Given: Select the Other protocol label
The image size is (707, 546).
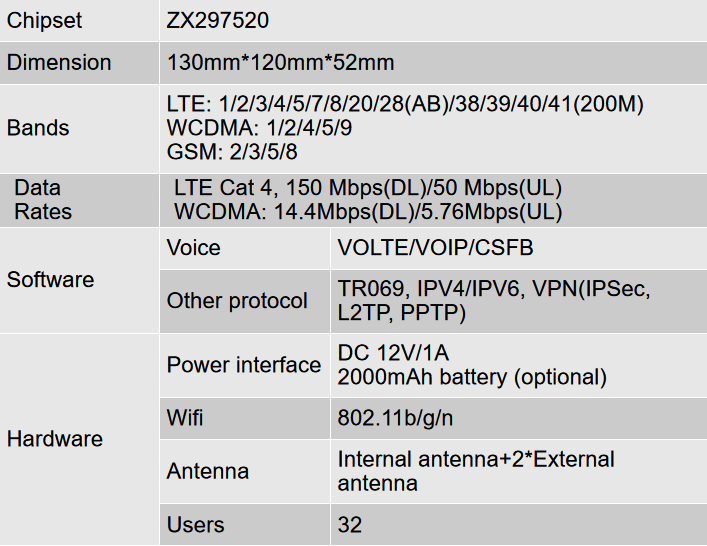Looking at the screenshot, I should [x=237, y=301].
